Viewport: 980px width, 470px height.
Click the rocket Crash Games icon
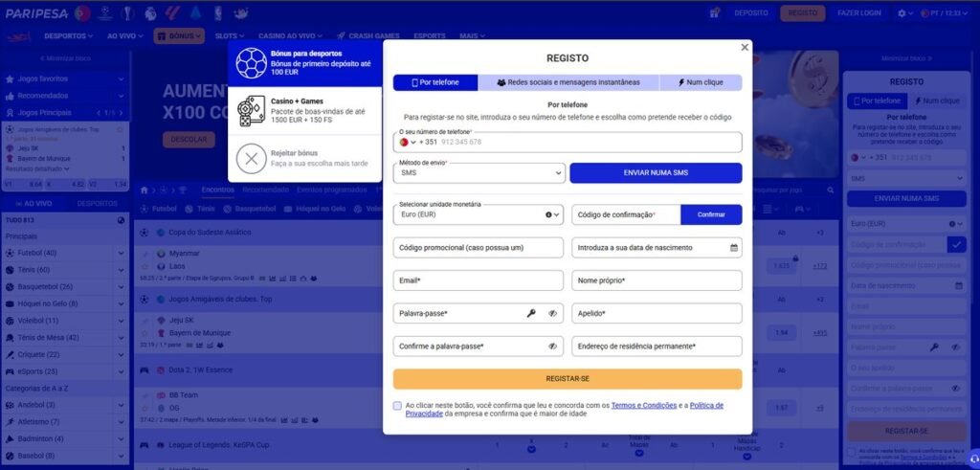[342, 35]
